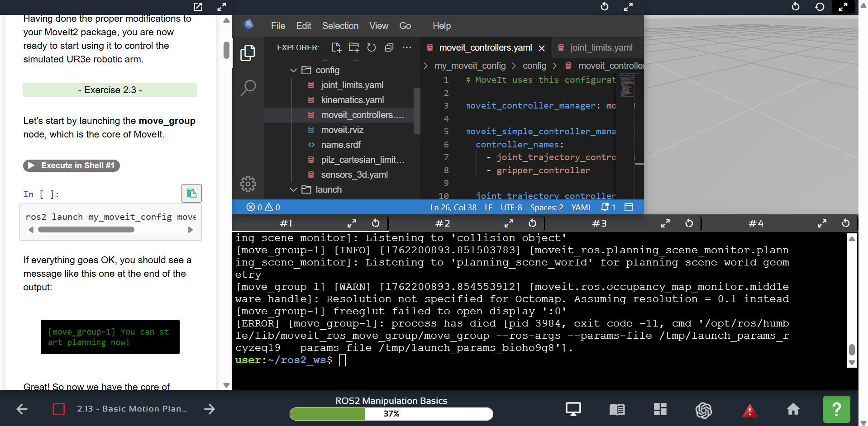Click the green help question mark button
868x426 pixels.
pyautogui.click(x=836, y=409)
